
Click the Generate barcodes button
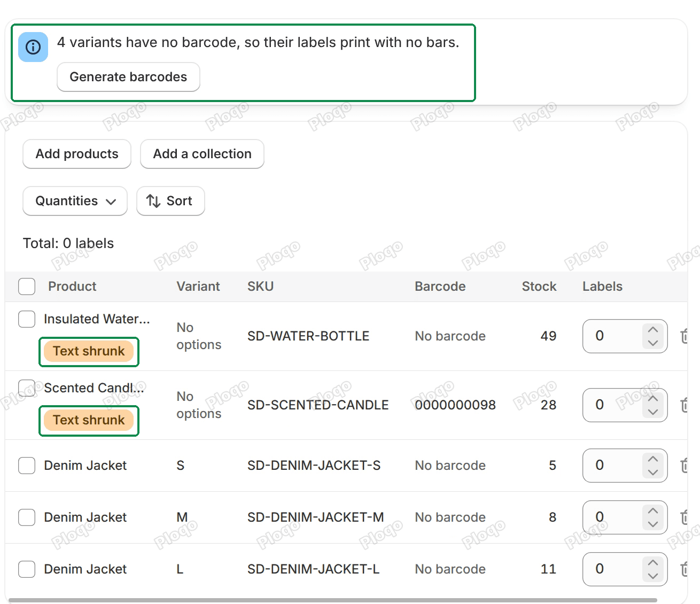[x=129, y=77]
